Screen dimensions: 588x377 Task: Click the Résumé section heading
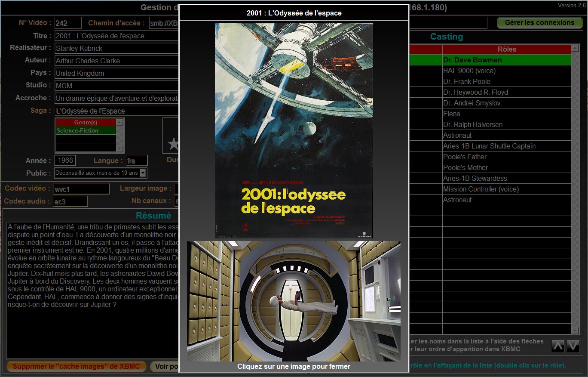153,216
